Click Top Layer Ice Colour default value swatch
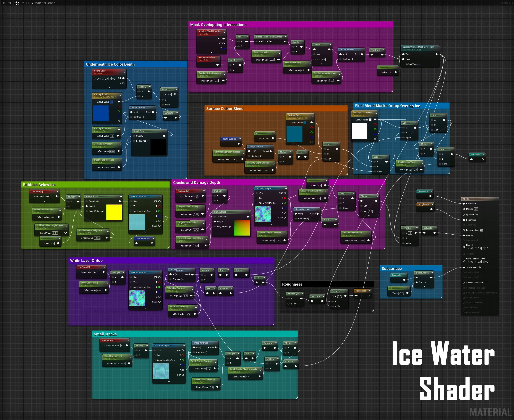 [370, 120]
